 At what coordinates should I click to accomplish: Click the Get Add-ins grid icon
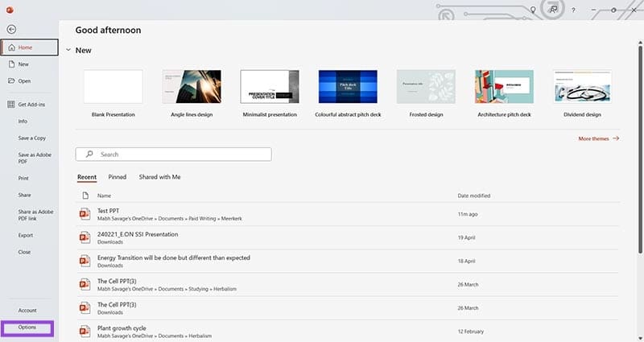(x=11, y=105)
